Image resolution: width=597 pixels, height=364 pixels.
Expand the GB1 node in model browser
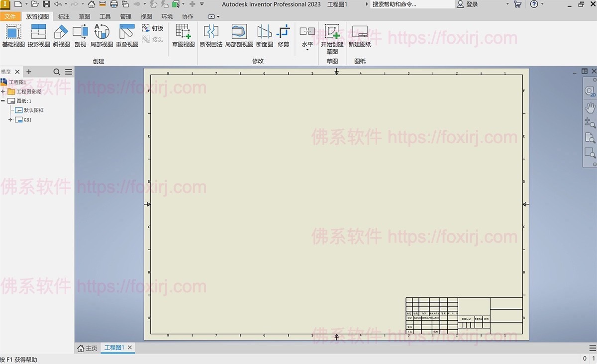(x=10, y=119)
